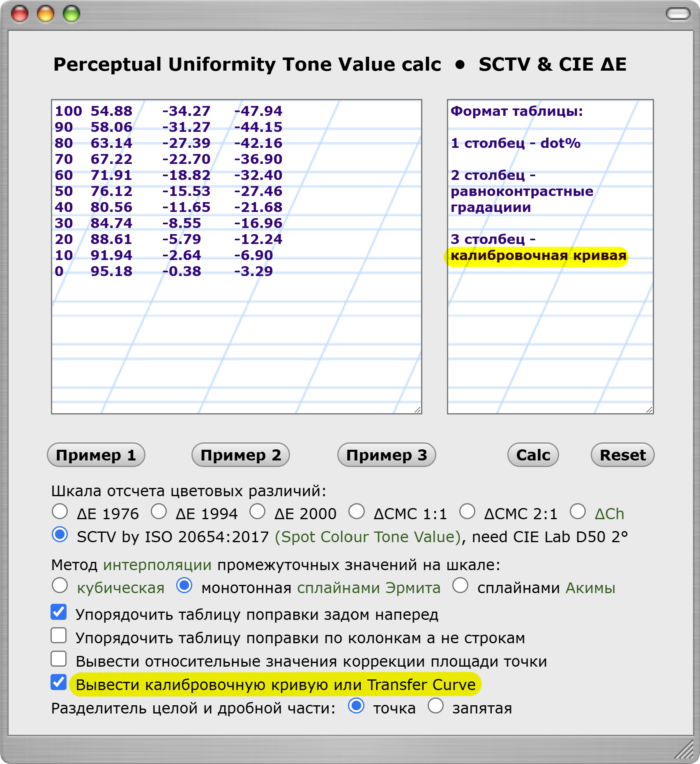The height and width of the screenshot is (764, 700).
Task: Choose the кубическая interpolation method
Action: coord(60,586)
